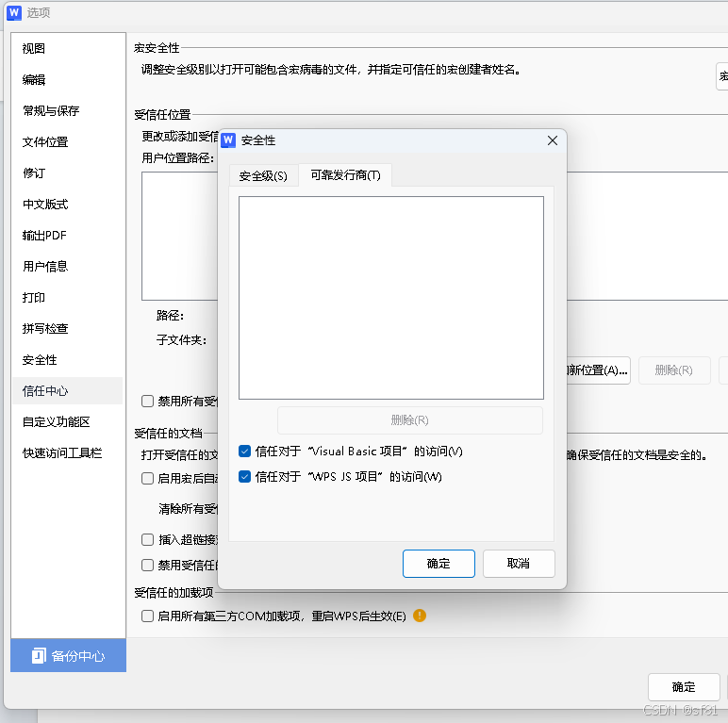Uncheck trust access to WPS JS 项目
The width and height of the screenshot is (728, 723).
(244, 477)
